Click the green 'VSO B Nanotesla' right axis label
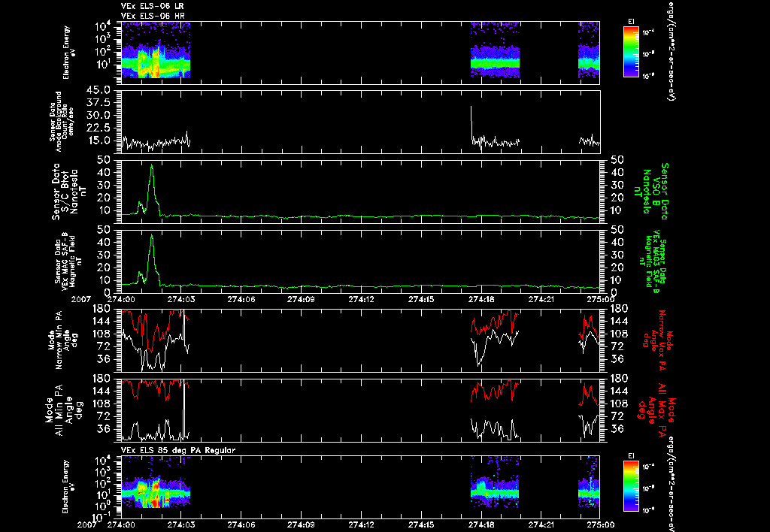Image resolution: width=770 pixels, height=532 pixels. (651, 192)
